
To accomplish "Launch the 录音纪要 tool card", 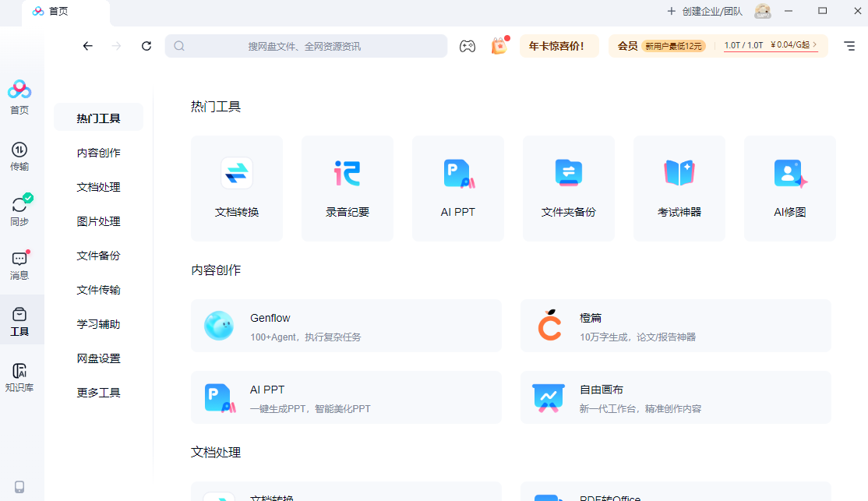I will click(348, 188).
